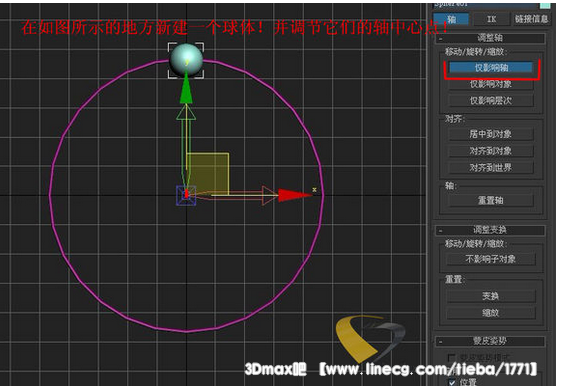This screenshot has height=386, width=566.
Task: Collapse the 调整变换 rollout
Action: click(490, 230)
